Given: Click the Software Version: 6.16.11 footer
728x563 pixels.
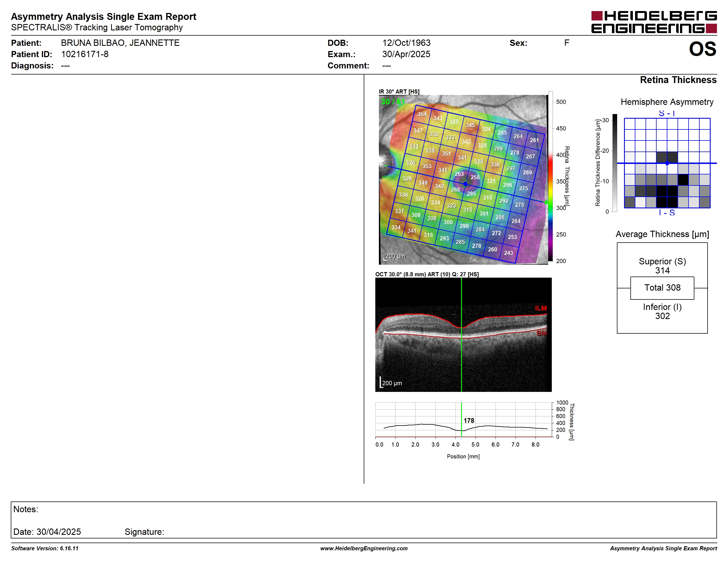Looking at the screenshot, I should click(45, 548).
